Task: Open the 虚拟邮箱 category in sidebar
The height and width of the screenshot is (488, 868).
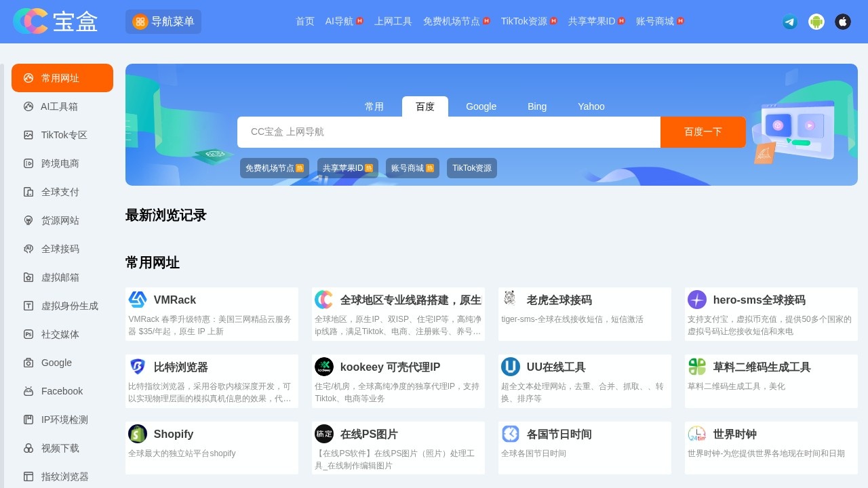Action: click(62, 277)
